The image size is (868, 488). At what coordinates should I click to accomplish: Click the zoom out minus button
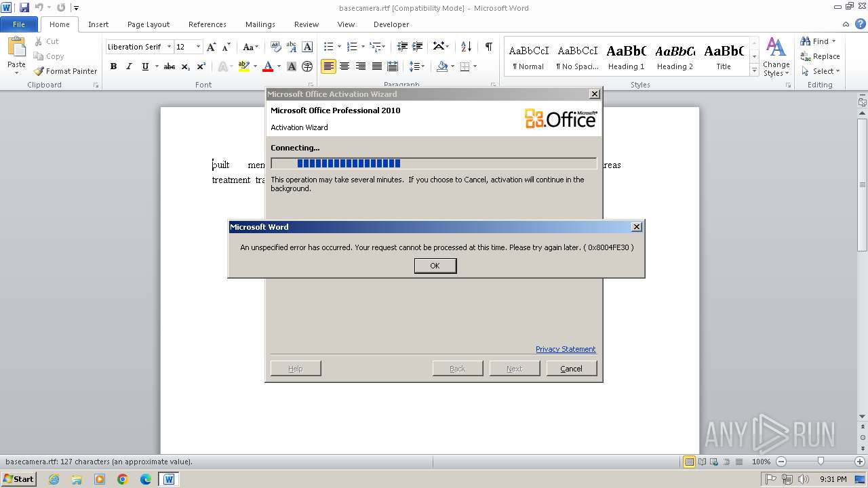pos(781,462)
